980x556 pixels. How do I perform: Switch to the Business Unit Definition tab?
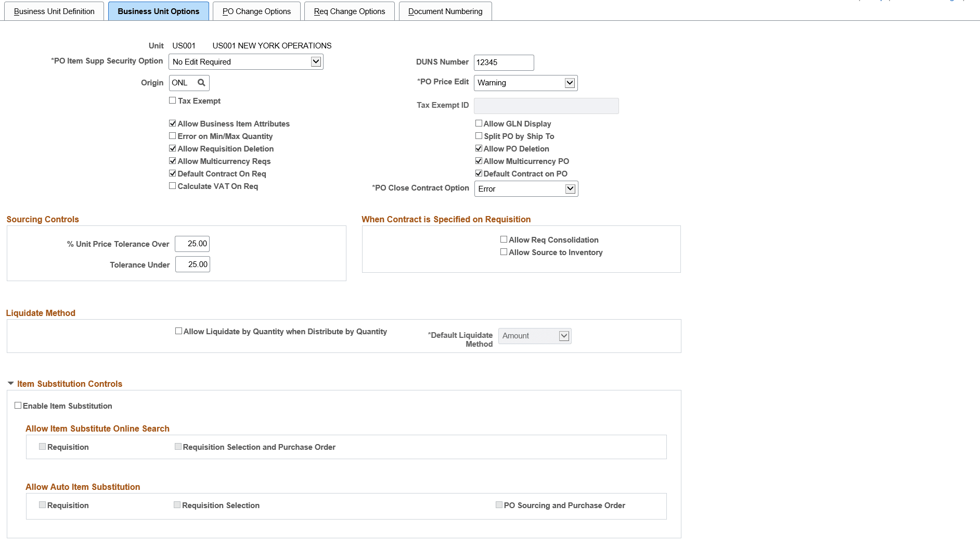click(54, 10)
